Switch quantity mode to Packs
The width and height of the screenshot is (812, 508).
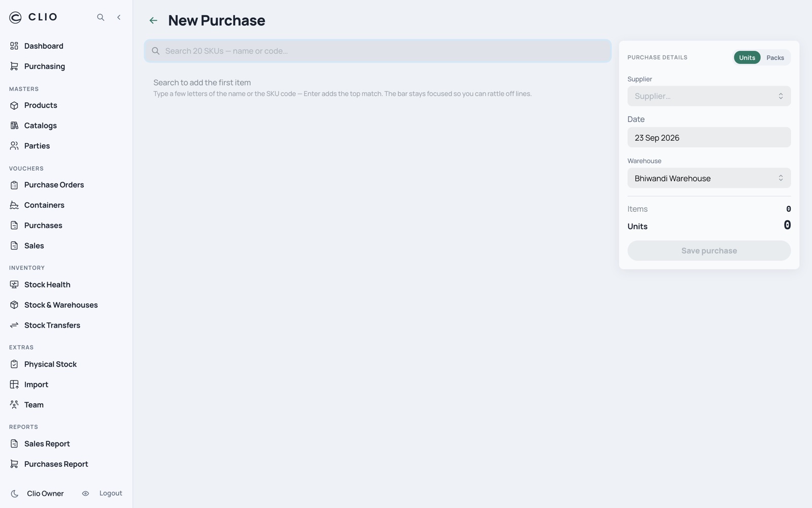click(x=775, y=57)
